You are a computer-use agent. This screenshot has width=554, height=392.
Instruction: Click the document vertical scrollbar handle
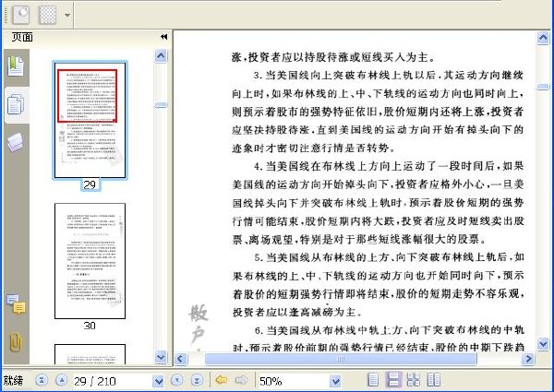point(543,87)
